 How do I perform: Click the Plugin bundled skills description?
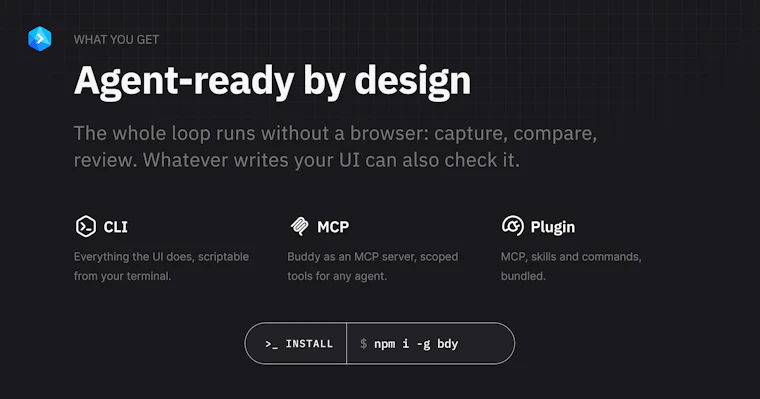click(571, 266)
